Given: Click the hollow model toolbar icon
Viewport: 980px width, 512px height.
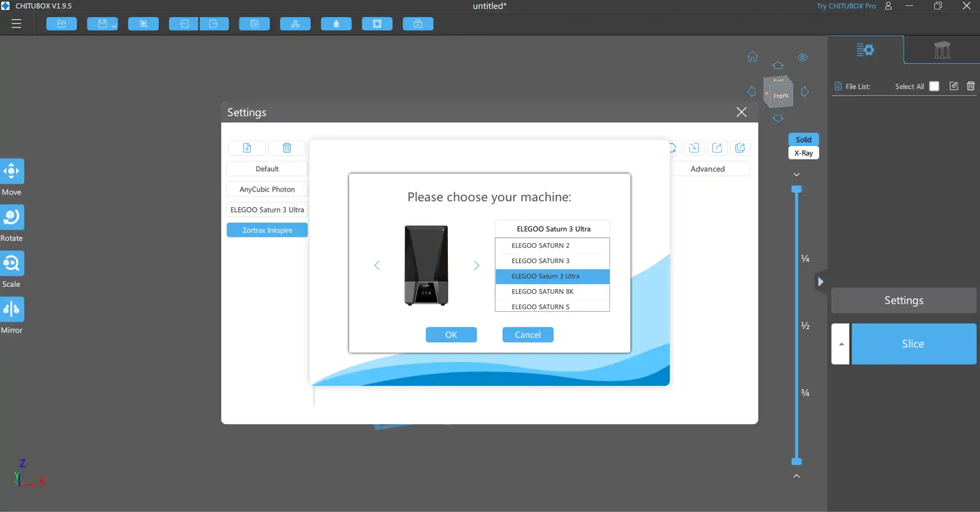Looking at the screenshot, I should 336,24.
